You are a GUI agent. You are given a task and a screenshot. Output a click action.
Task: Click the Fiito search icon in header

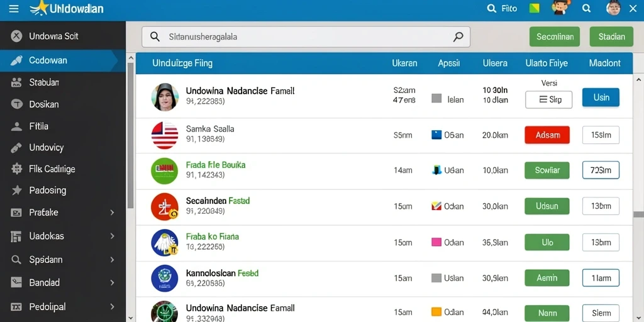[491, 8]
